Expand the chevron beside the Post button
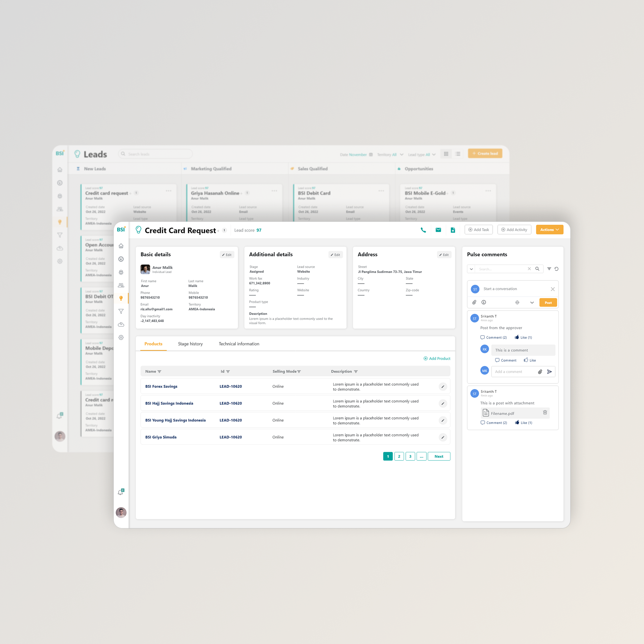 [532, 303]
